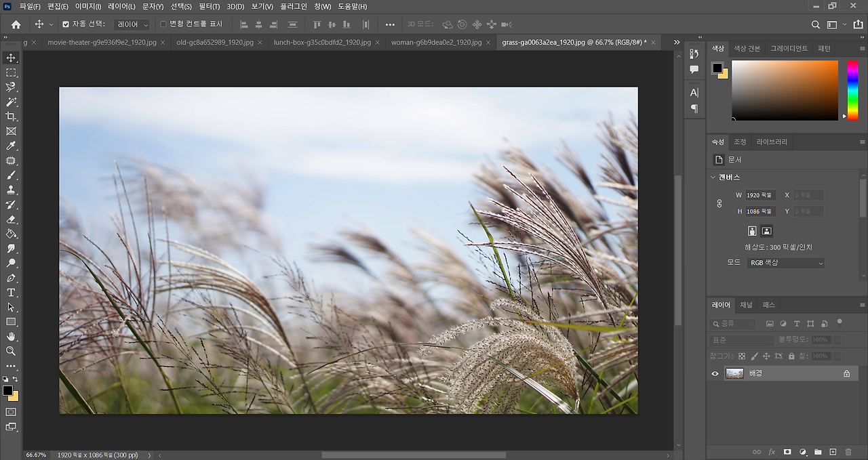Select the Magic Wand tool
The width and height of the screenshot is (868, 460).
[x=11, y=102]
